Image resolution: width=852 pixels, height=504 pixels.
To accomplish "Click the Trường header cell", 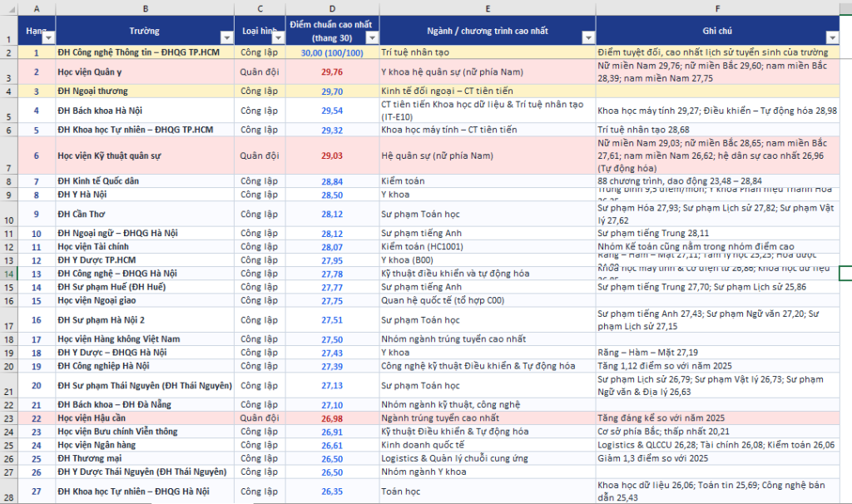I will tap(145, 31).
